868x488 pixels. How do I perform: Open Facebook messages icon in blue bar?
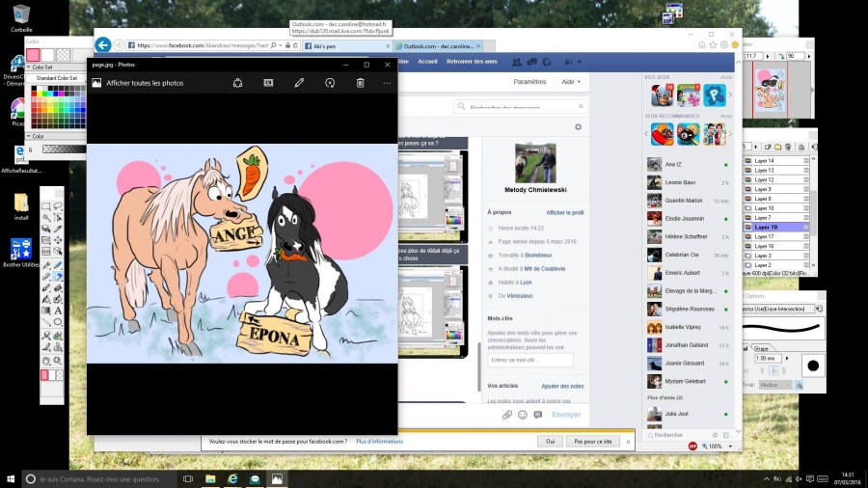pos(532,62)
